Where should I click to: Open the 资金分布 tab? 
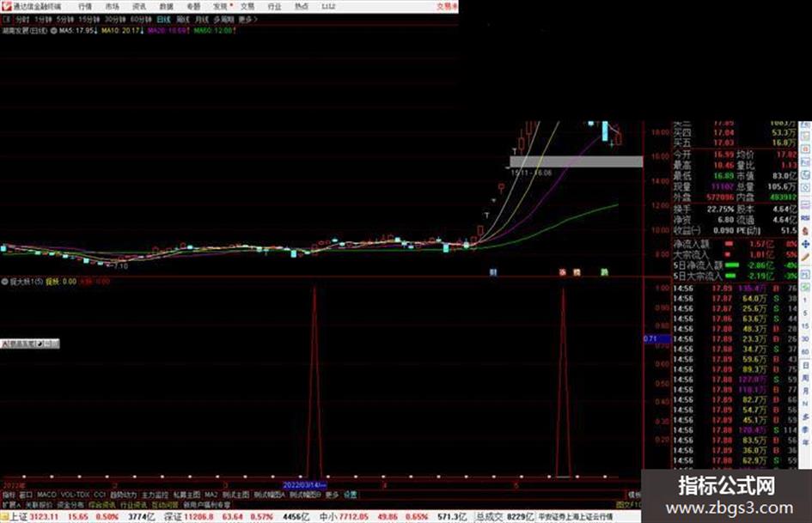pos(71,505)
